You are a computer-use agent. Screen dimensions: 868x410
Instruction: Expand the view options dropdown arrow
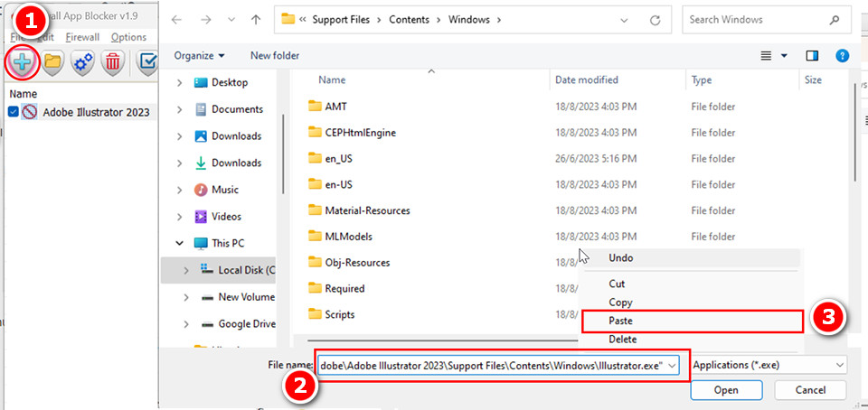click(x=784, y=56)
